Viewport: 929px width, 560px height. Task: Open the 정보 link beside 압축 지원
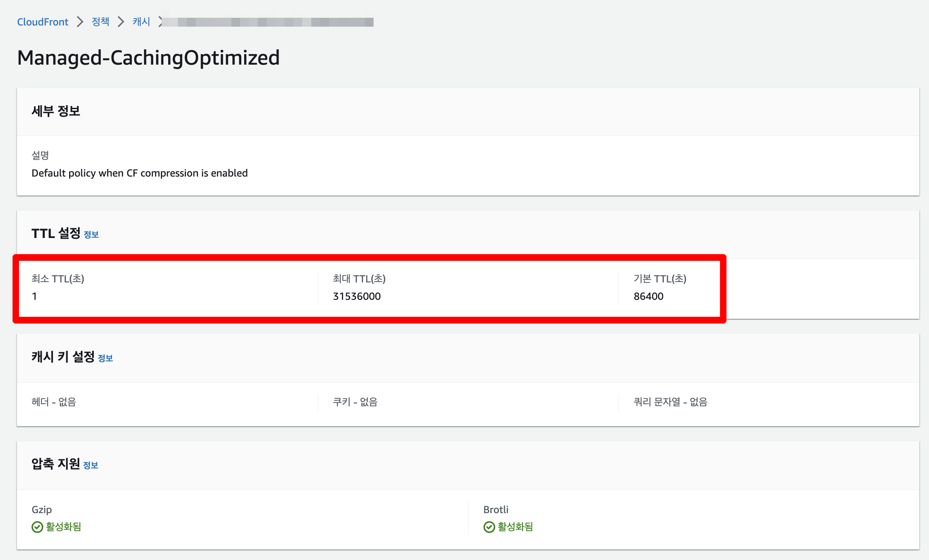91,465
